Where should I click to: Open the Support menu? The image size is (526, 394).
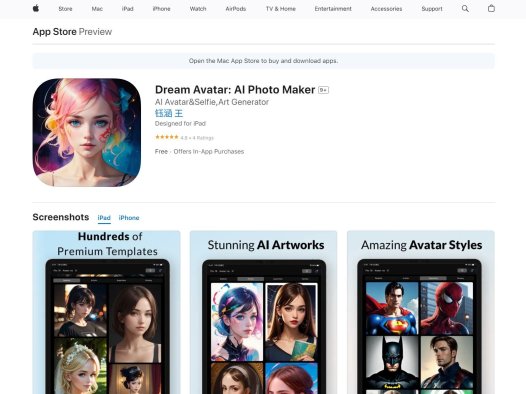(x=432, y=9)
